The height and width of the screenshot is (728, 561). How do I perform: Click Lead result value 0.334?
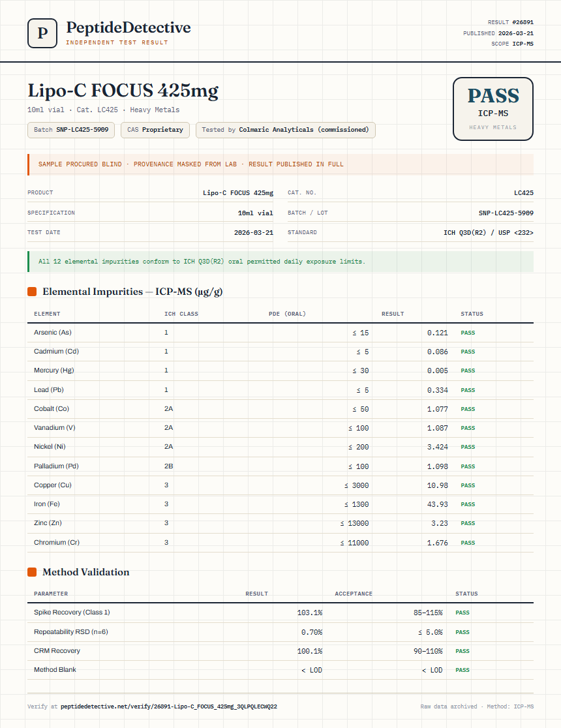438,391
